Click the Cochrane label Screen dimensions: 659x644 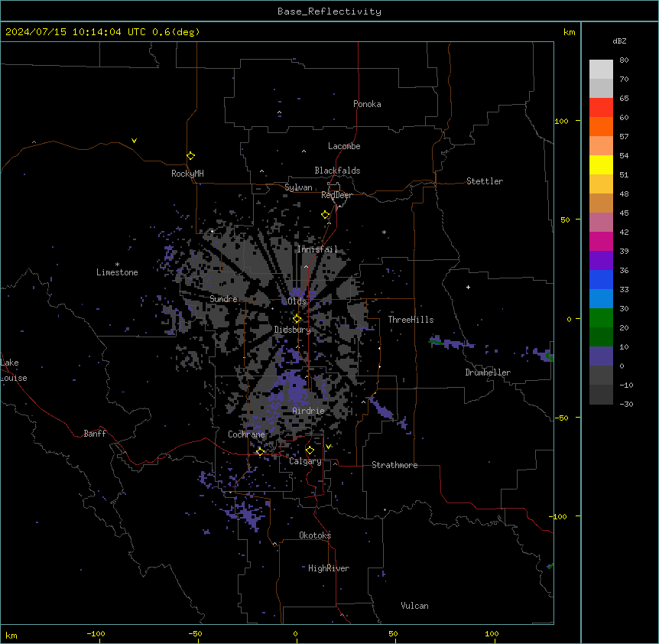click(x=246, y=434)
